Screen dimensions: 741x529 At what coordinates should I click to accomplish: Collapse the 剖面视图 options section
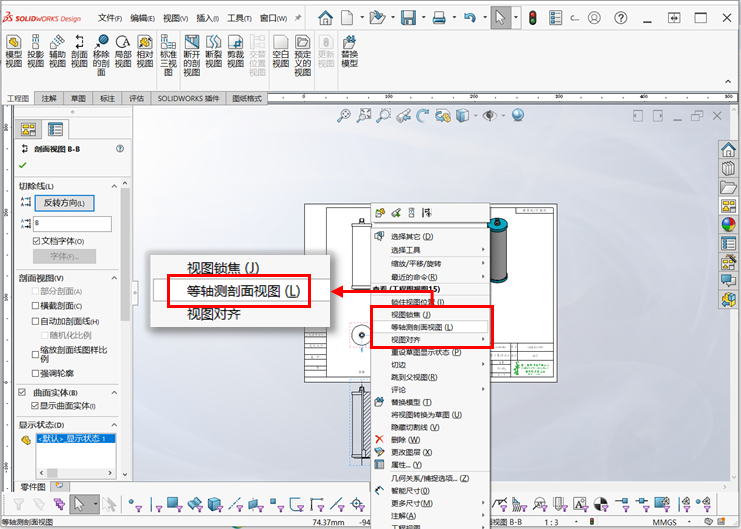[x=116, y=277]
